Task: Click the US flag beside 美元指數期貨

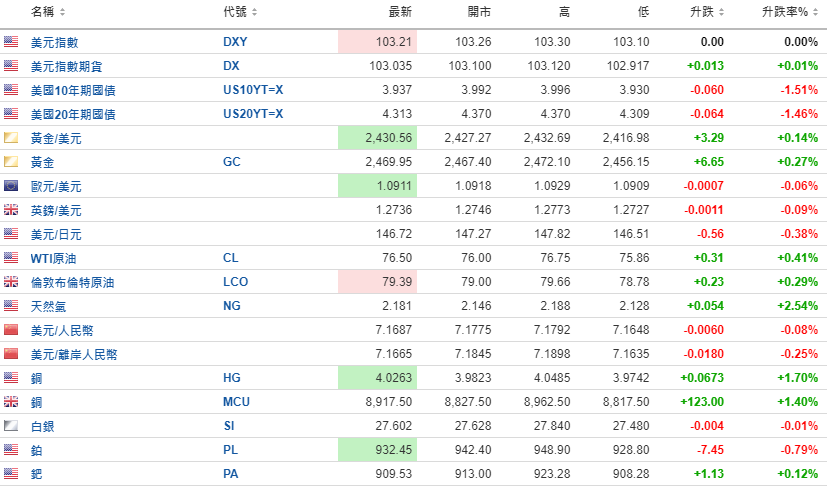Action: [11, 66]
